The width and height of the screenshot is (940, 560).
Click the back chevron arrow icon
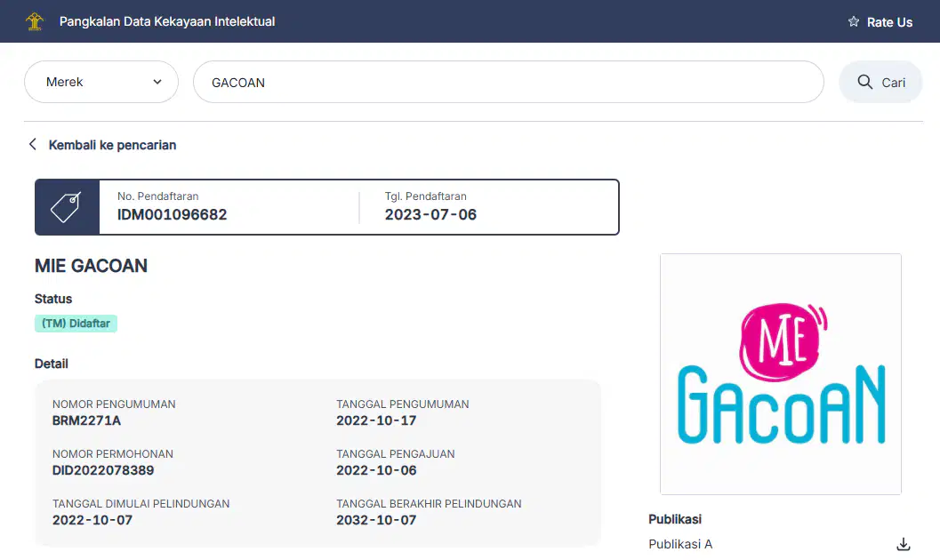click(33, 144)
